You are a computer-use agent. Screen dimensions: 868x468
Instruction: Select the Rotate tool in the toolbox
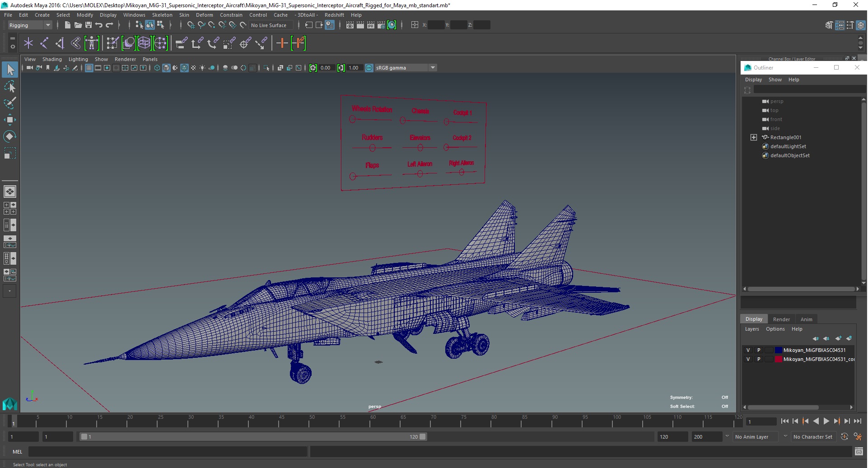tap(9, 136)
